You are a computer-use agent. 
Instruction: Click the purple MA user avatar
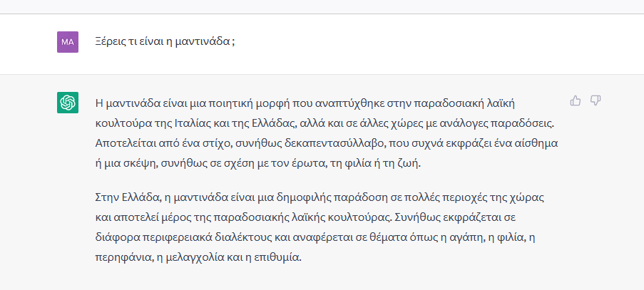click(x=67, y=42)
